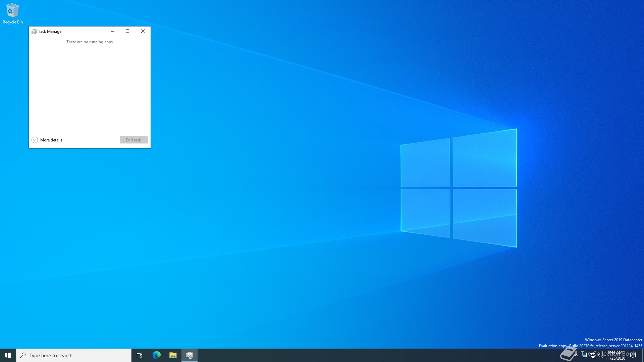Show hidden icons in system tray
The image size is (644, 362).
[577, 355]
